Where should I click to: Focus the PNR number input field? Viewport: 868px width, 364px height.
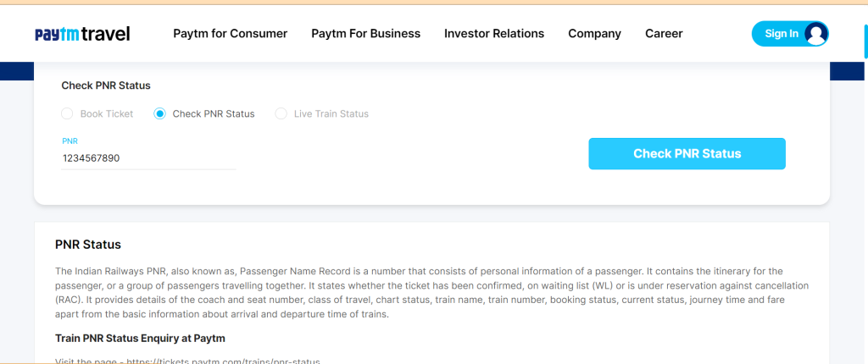pos(148,159)
